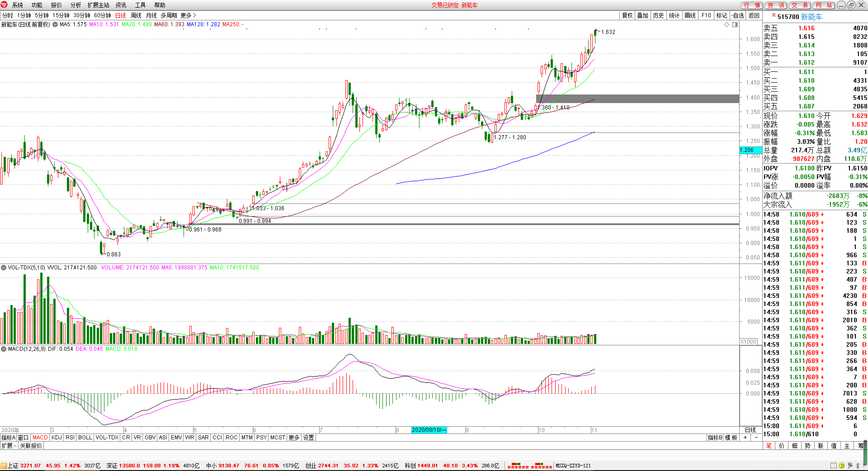868x471 pixels.
Task: Open the 分析 menu
Action: (x=75, y=5)
